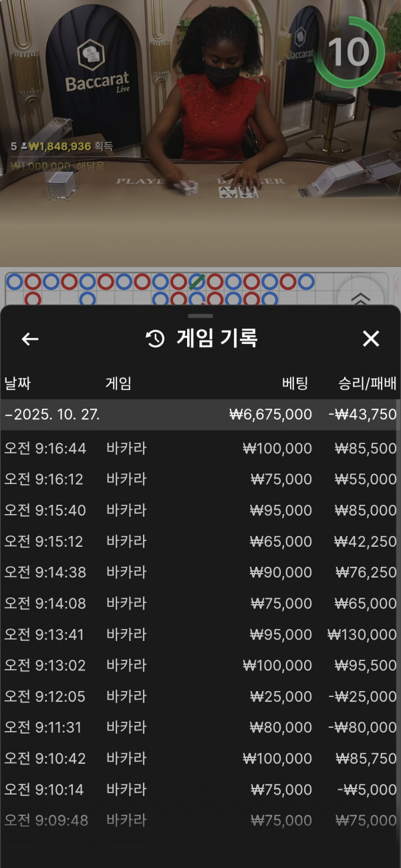The width and height of the screenshot is (401, 868).
Task: Open the round with ₩130,000 win at 9:13:41
Action: coord(200,634)
